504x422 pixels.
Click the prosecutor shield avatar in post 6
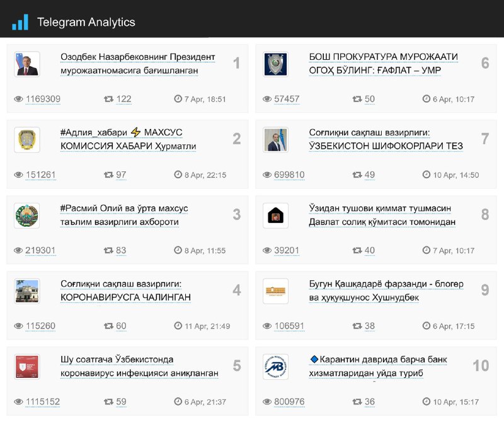pyautogui.click(x=275, y=64)
